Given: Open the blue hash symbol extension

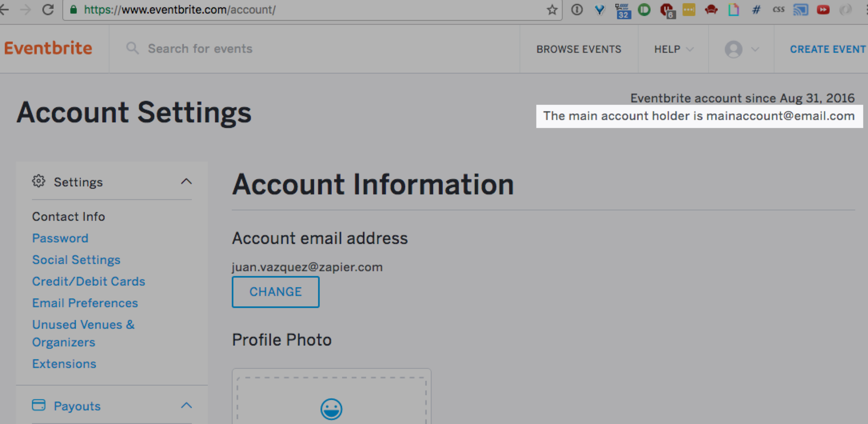Looking at the screenshot, I should (756, 10).
